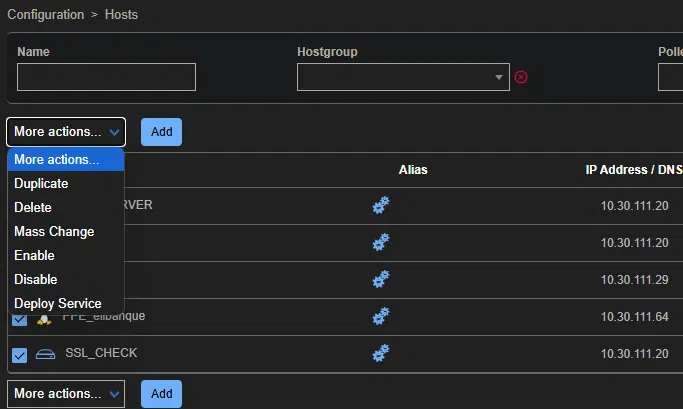683x409 pixels.
Task: Select Mass Change in the actions list
Action: (54, 232)
